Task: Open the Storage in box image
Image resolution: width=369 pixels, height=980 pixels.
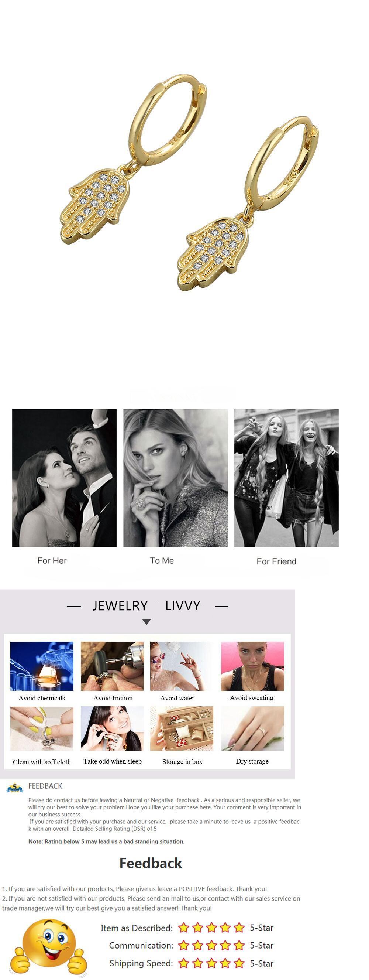Action: click(182, 728)
